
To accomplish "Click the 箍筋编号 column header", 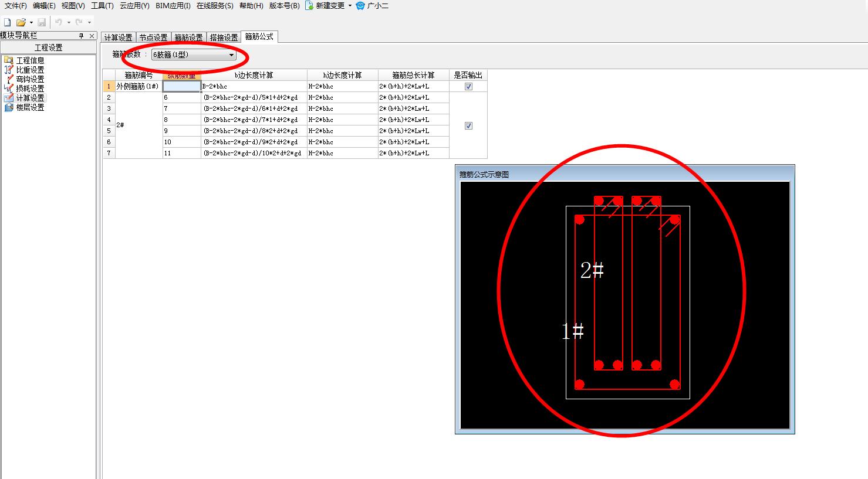I will [x=139, y=75].
